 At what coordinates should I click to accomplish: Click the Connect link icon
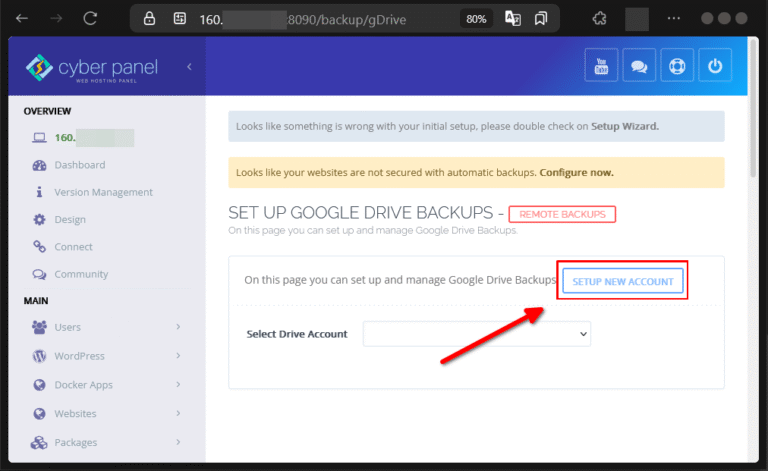click(x=39, y=247)
